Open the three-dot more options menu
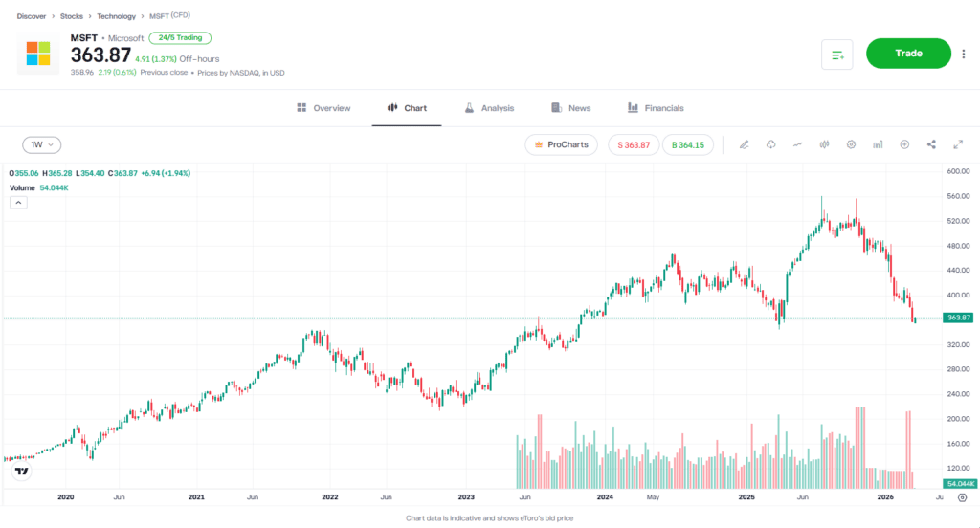980x528 pixels. click(x=964, y=55)
